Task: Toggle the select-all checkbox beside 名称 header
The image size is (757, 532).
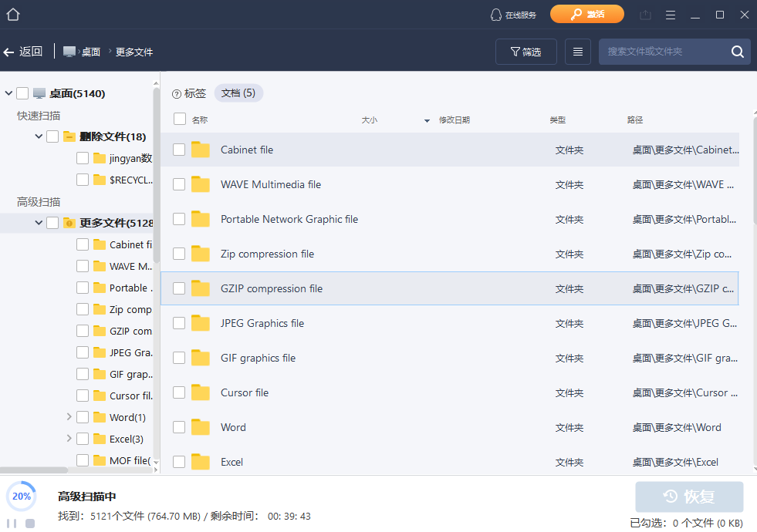Action: coord(180,119)
